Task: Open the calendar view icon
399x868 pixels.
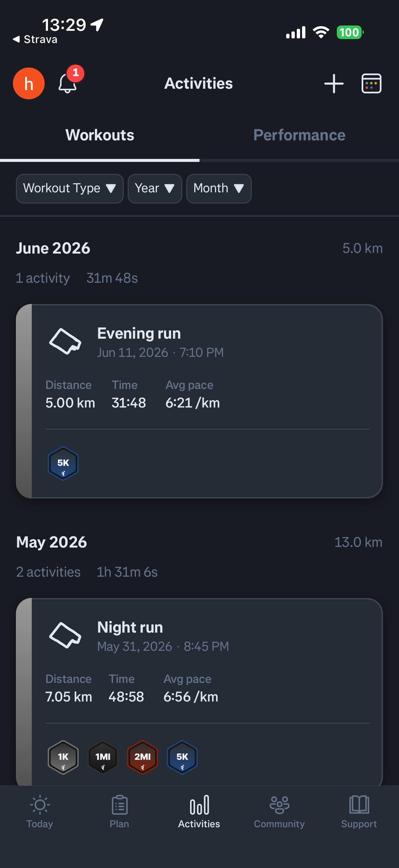Action: pyautogui.click(x=371, y=83)
